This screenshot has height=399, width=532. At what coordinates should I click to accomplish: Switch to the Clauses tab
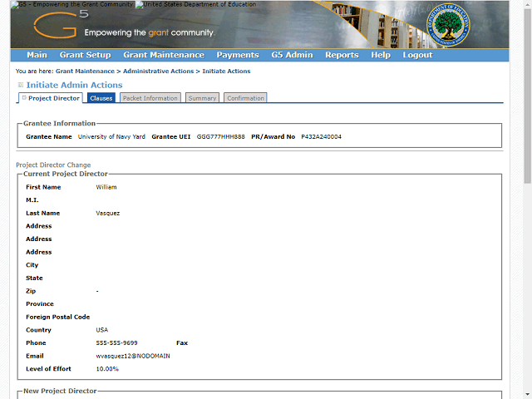[101, 98]
